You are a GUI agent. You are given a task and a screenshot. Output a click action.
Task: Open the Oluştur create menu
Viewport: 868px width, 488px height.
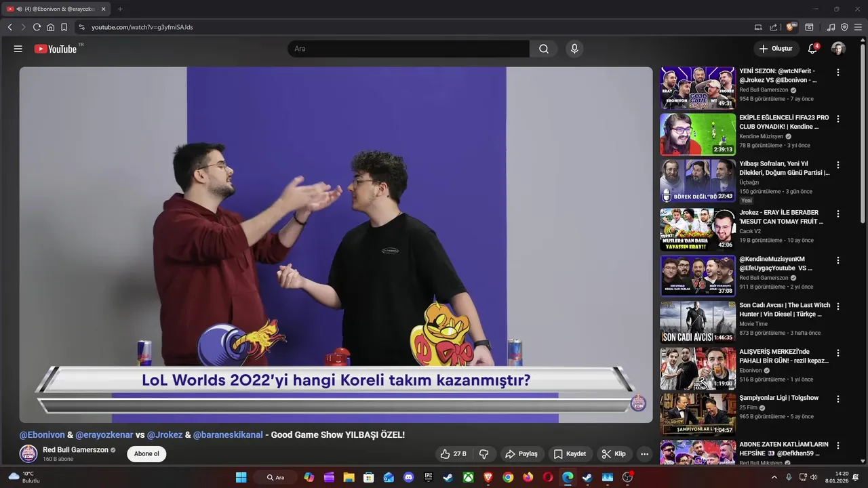[775, 49]
